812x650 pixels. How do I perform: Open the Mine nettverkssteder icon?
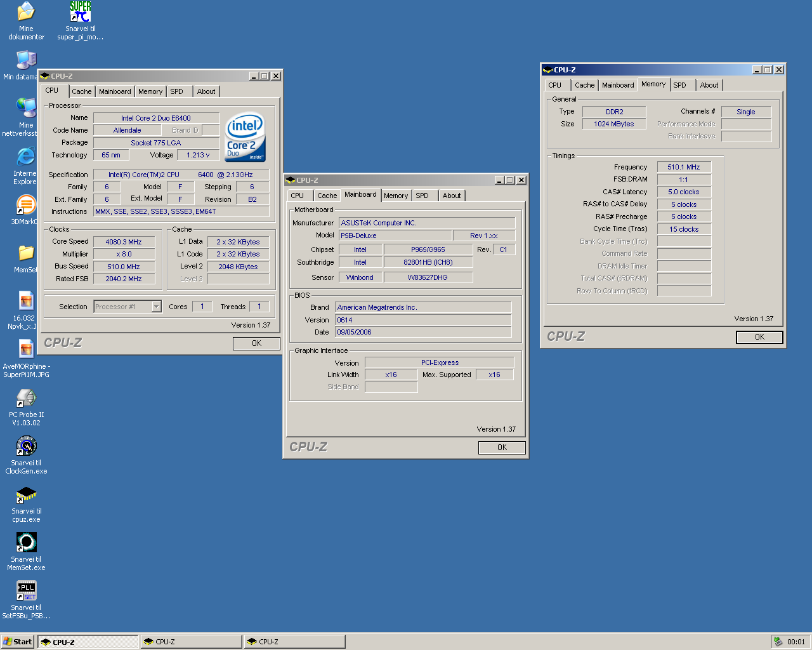(x=26, y=108)
